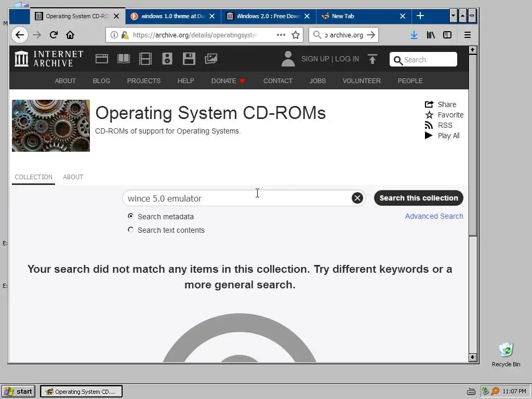Image resolution: width=532 pixels, height=399 pixels.
Task: Click the page scrollbar up arrow
Action: point(473,50)
